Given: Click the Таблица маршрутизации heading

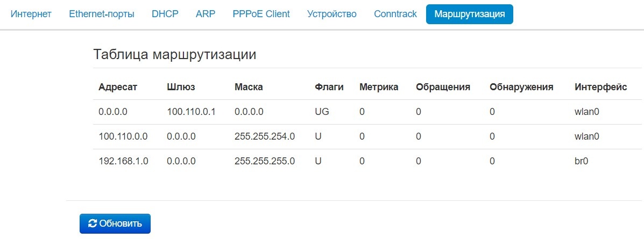Looking at the screenshot, I should 174,55.
